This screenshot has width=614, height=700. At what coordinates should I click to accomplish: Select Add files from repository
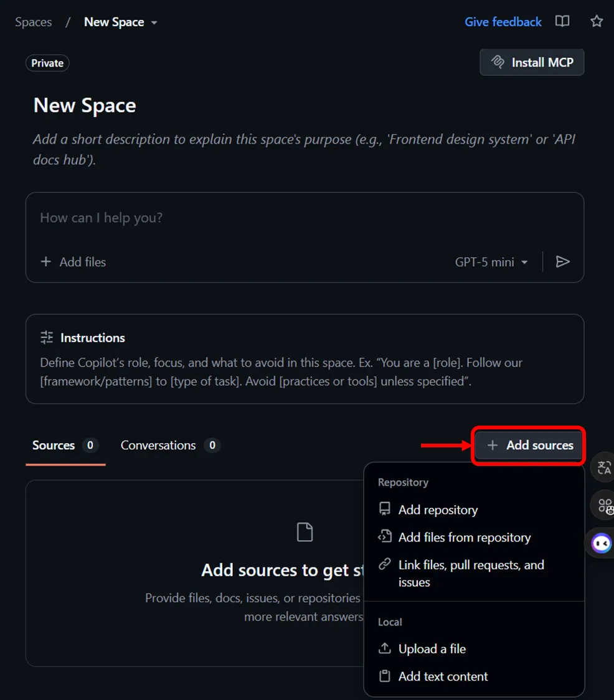click(x=464, y=538)
